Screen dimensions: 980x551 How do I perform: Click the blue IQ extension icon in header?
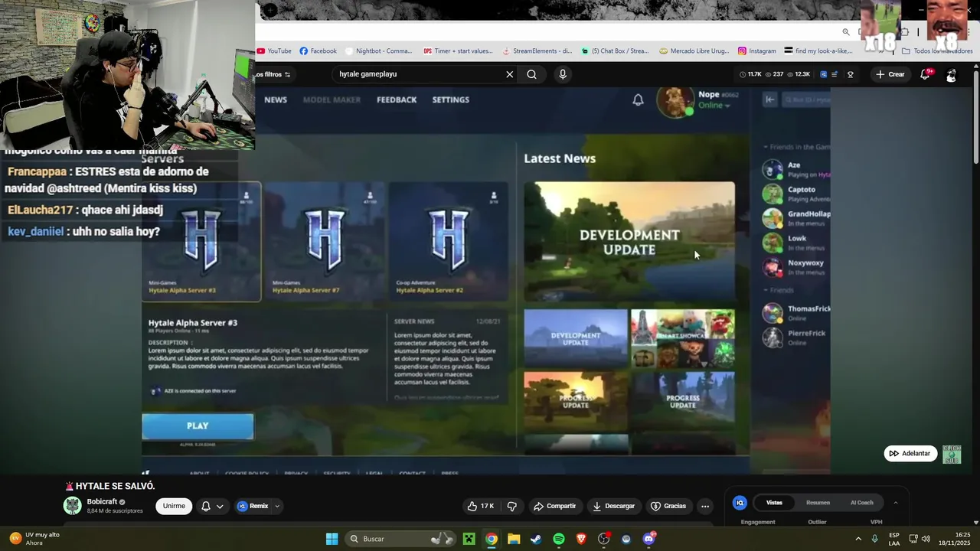pyautogui.click(x=823, y=74)
